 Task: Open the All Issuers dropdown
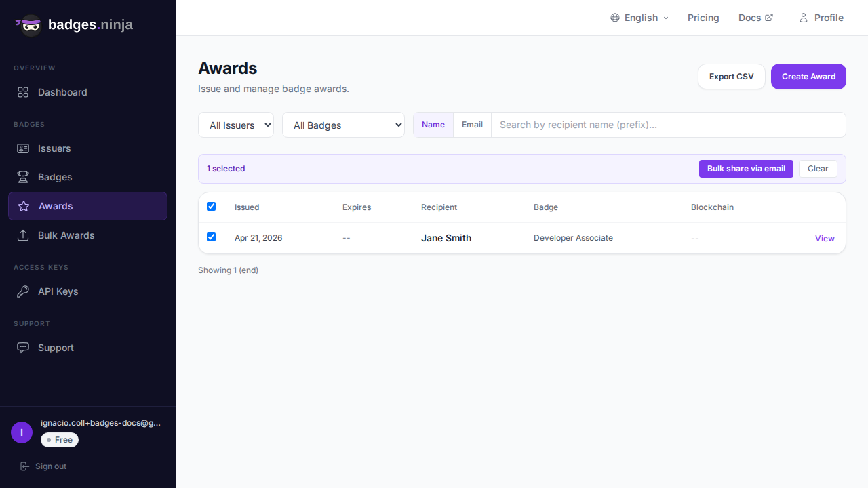(x=236, y=125)
